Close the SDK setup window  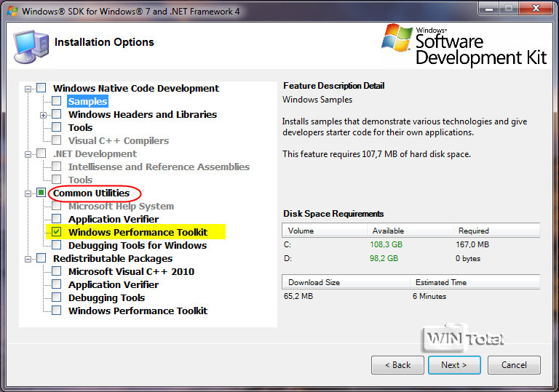pyautogui.click(x=536, y=9)
